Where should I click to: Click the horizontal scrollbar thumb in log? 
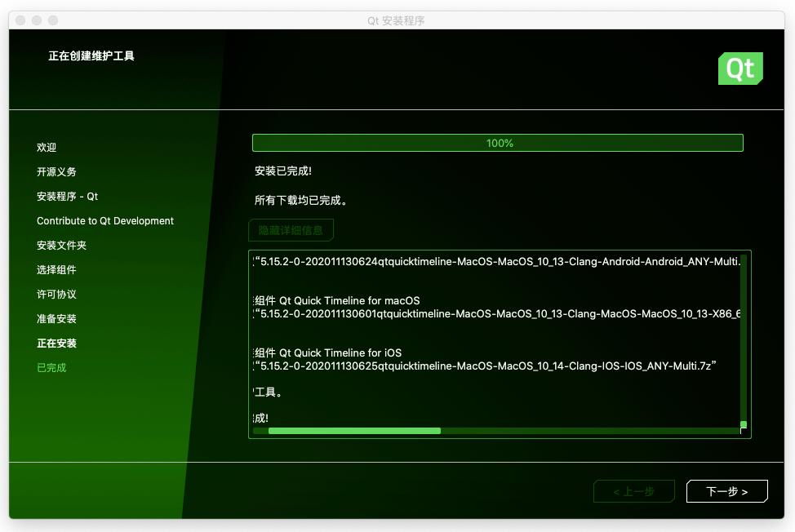(354, 431)
